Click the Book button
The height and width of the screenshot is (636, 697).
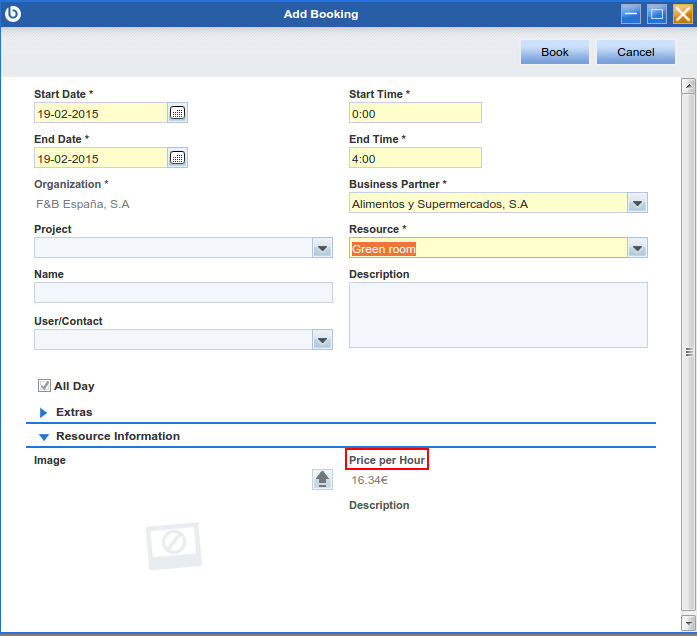[555, 52]
